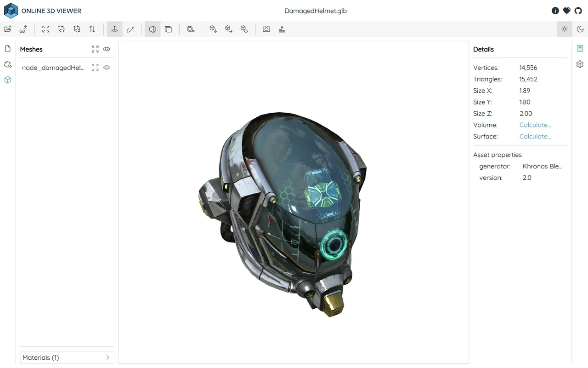Switch to free orbit navigation
The image size is (588, 368).
coord(130,29)
